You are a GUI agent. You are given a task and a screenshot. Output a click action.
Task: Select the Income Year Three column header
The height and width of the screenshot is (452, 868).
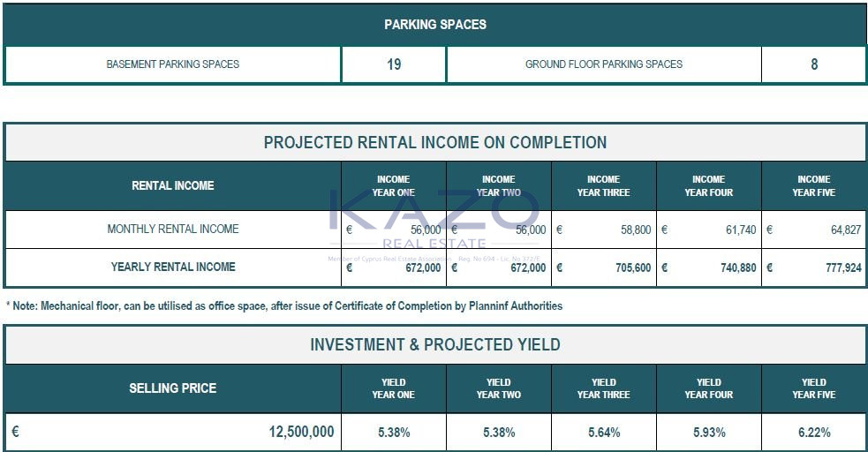click(x=604, y=185)
